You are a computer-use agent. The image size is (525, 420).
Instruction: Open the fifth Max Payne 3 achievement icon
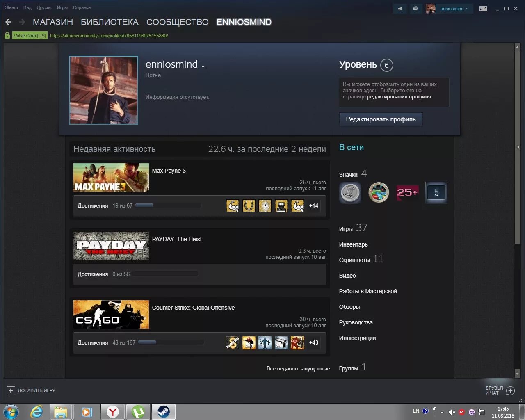point(297,205)
